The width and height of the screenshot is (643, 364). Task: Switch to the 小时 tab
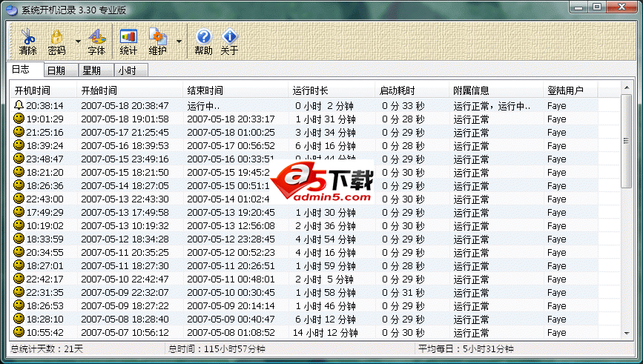point(131,70)
